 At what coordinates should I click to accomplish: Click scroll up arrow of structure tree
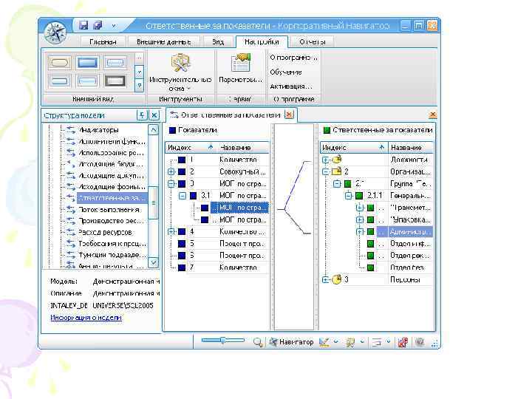pyautogui.click(x=154, y=130)
